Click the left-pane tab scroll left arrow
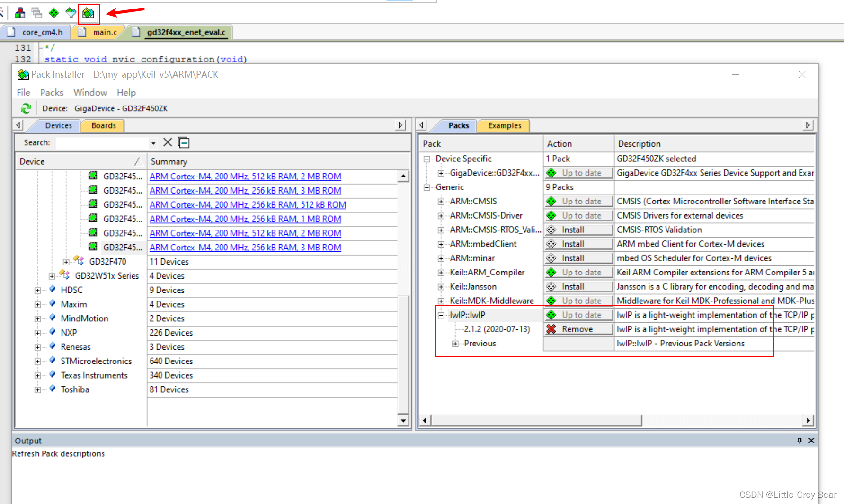 [x=18, y=125]
